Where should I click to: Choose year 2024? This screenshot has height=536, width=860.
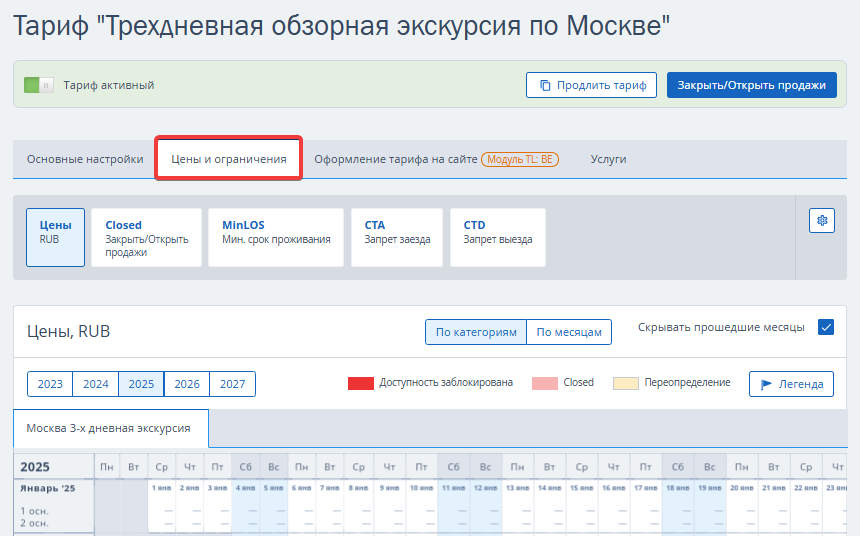point(95,384)
